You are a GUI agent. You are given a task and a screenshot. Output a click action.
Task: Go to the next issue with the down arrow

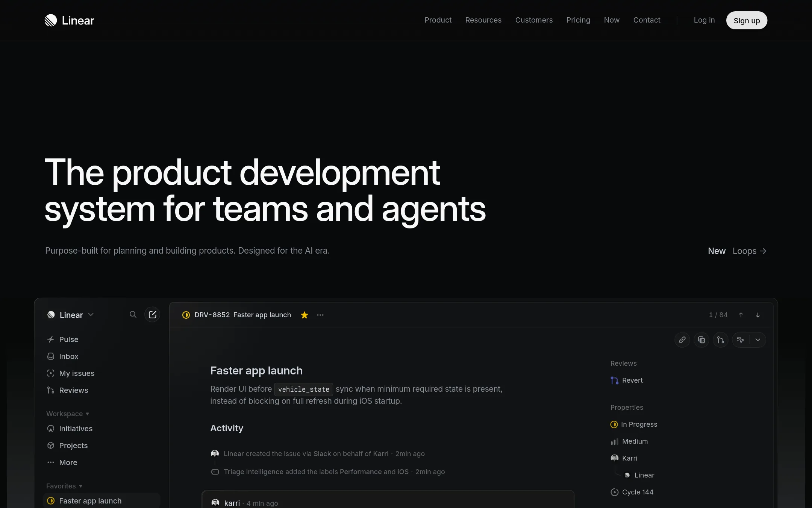pos(758,315)
